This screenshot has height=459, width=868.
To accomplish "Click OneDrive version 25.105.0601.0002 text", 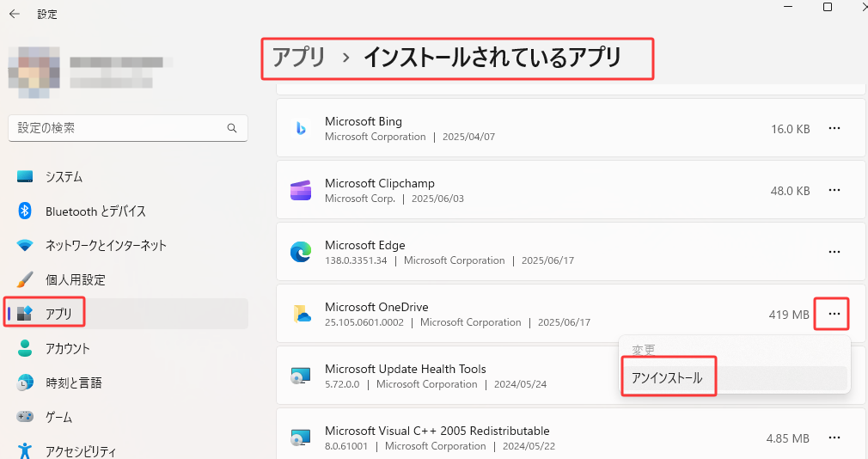I will 364,322.
